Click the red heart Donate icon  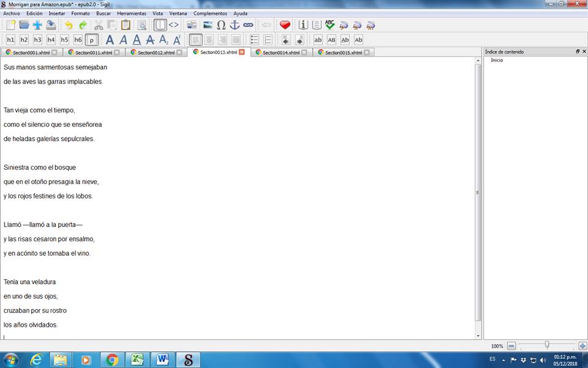(x=285, y=25)
